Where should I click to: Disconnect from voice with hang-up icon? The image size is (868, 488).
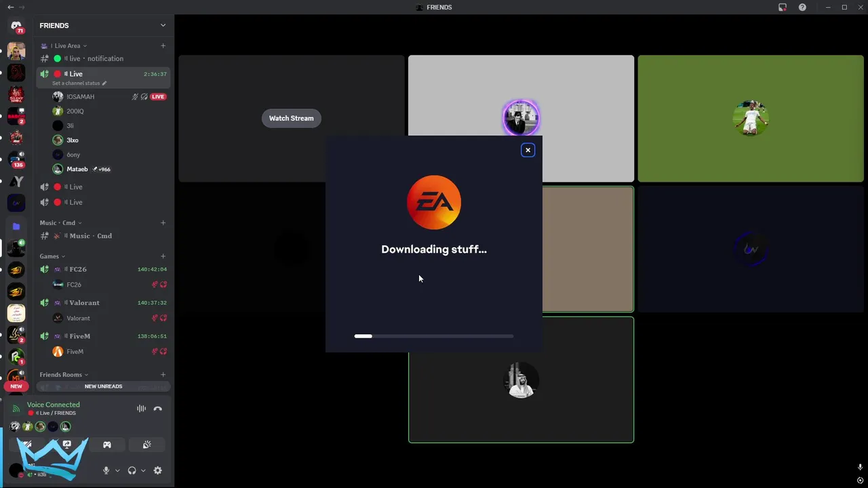pyautogui.click(x=157, y=409)
